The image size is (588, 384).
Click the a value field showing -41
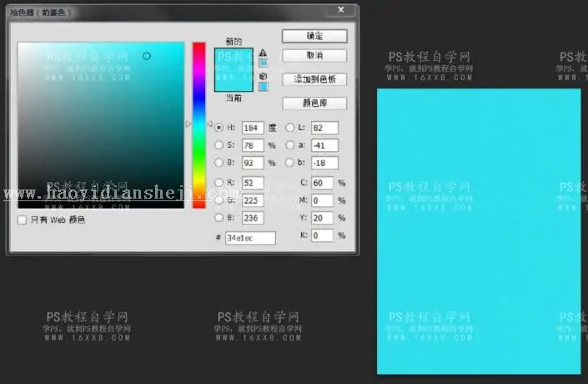coord(324,145)
